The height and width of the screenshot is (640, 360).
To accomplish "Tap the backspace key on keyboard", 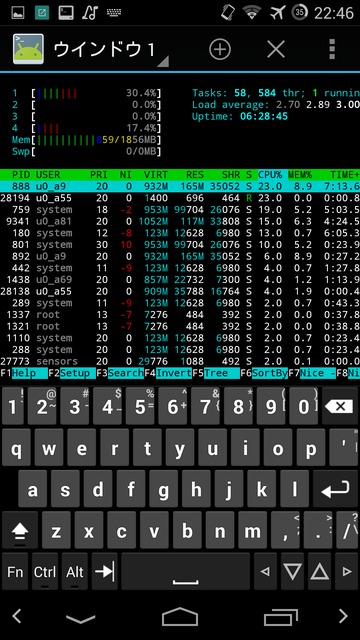I will pos(340,406).
